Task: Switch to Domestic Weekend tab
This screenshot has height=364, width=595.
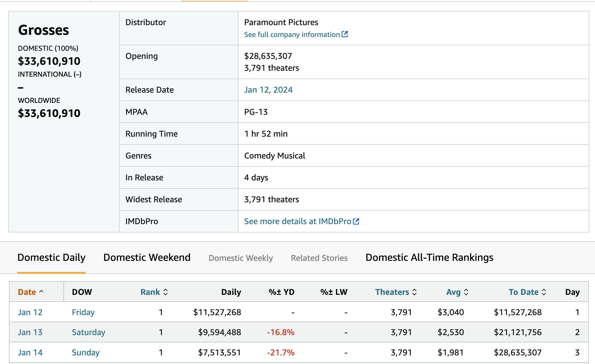Action: [x=147, y=257]
